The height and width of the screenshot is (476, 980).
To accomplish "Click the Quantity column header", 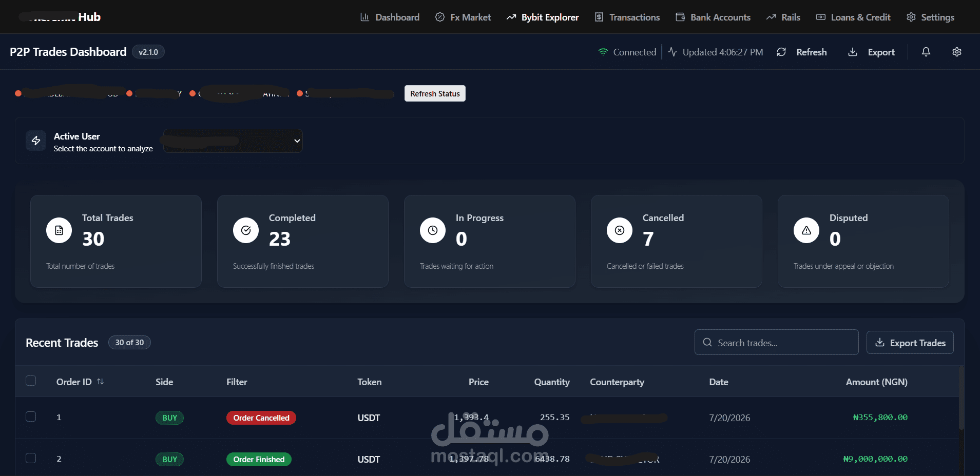I will click(552, 382).
